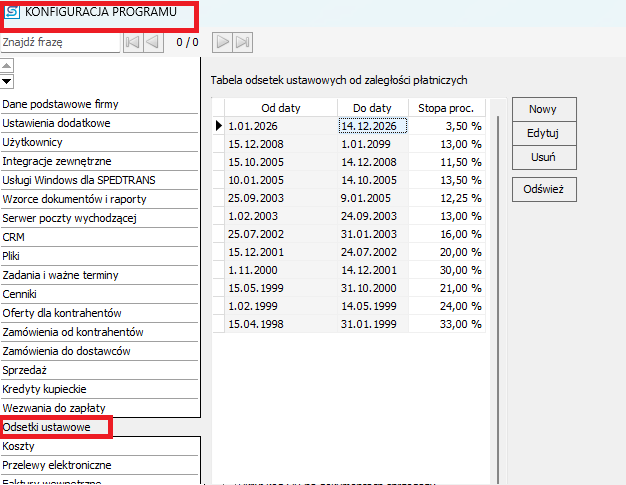Refresh the table with Odśwież

point(544,189)
